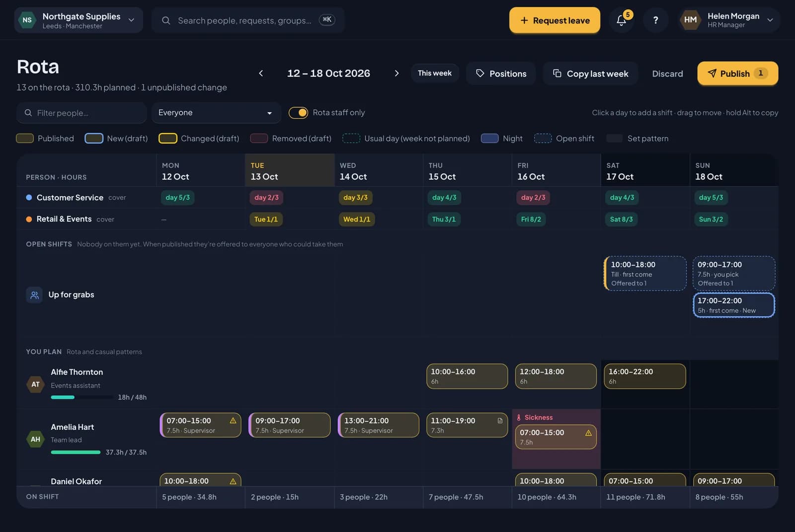
Task: Click Amelia Hart's AH avatar
Action: pos(36,439)
